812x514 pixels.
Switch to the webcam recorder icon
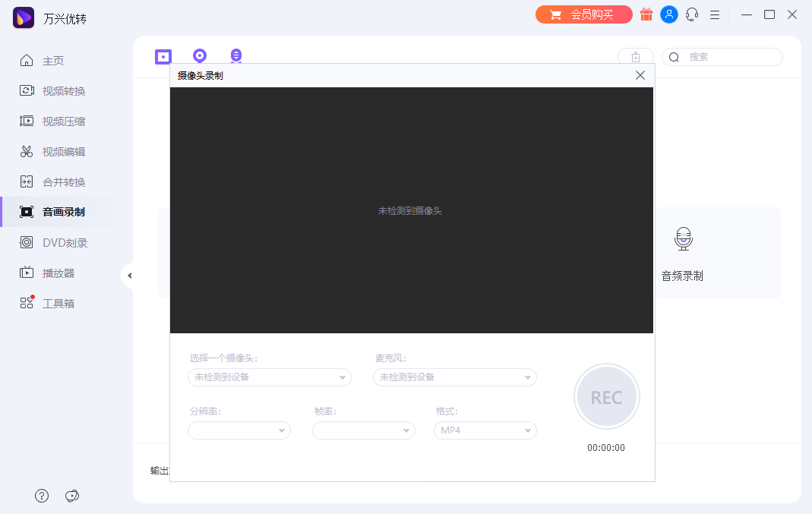coord(199,55)
